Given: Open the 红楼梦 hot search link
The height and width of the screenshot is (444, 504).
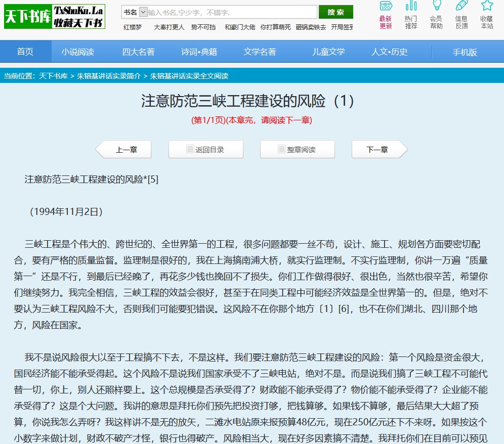Looking at the screenshot, I should (133, 27).
